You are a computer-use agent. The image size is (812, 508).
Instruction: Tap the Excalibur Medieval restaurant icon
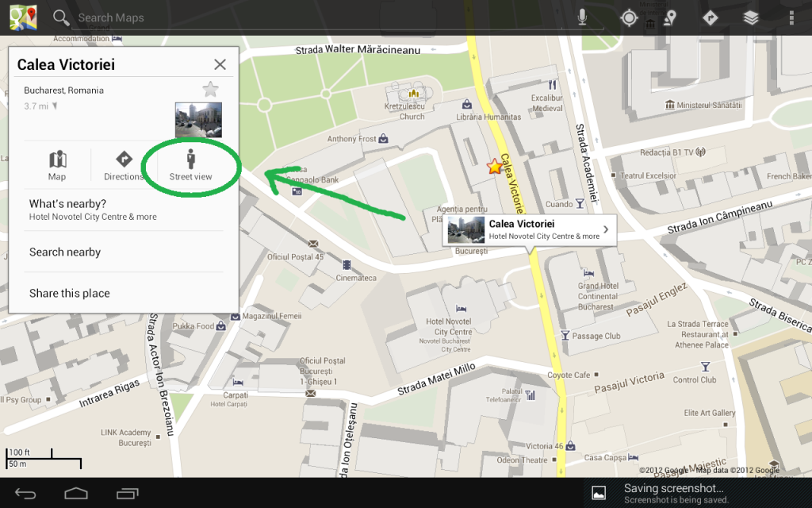click(x=552, y=84)
